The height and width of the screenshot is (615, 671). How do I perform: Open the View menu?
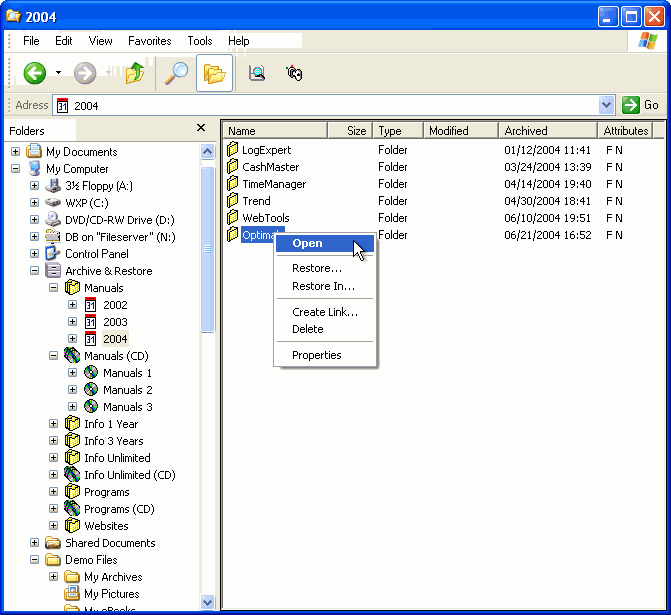pos(101,41)
